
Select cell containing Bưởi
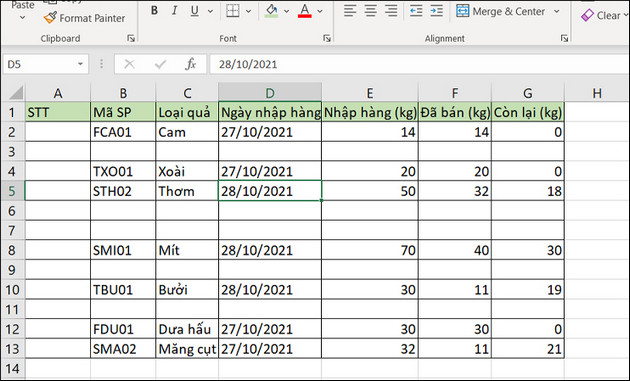(187, 290)
